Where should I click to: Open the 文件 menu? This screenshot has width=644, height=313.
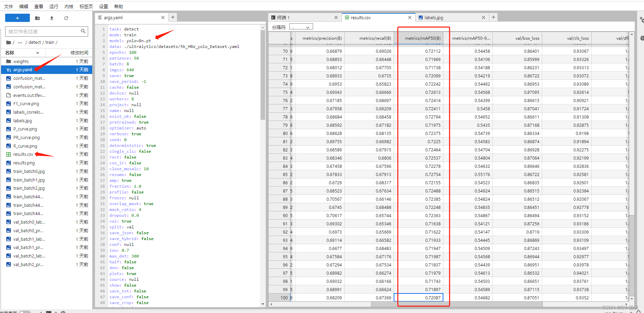9,7
